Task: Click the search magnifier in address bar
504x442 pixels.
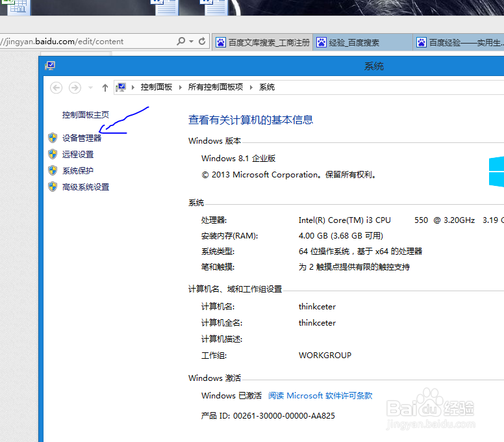Action: click(x=181, y=41)
